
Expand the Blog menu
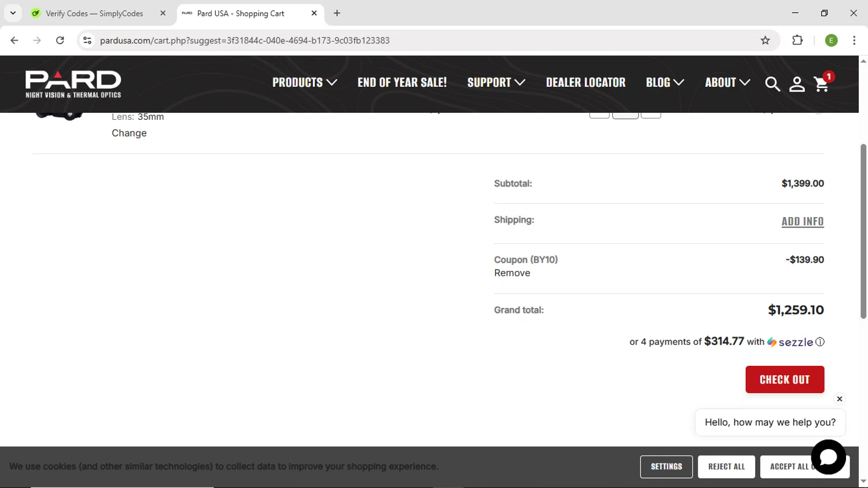[665, 82]
